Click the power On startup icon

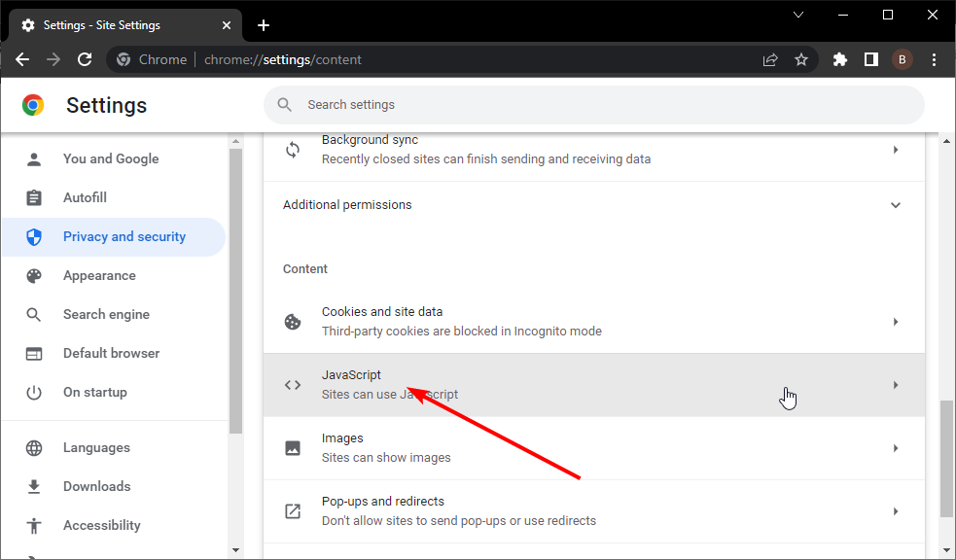[x=34, y=393]
